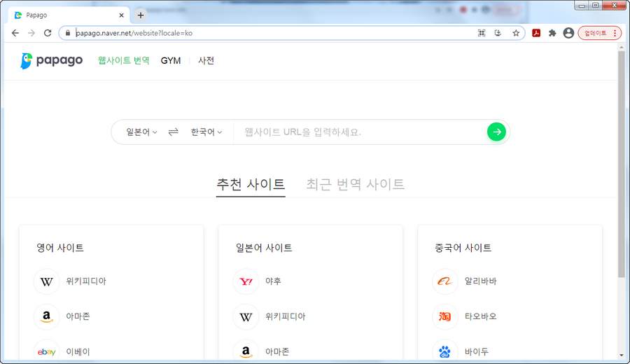Open the extensions puzzle icon
The image size is (630, 364).
tap(552, 33)
